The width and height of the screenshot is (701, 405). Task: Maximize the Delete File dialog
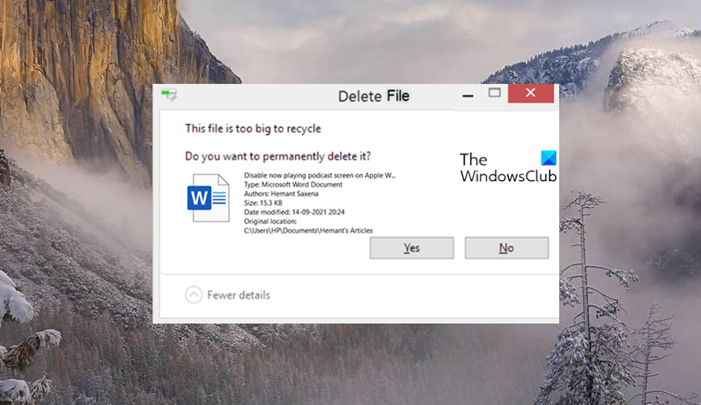pos(494,93)
